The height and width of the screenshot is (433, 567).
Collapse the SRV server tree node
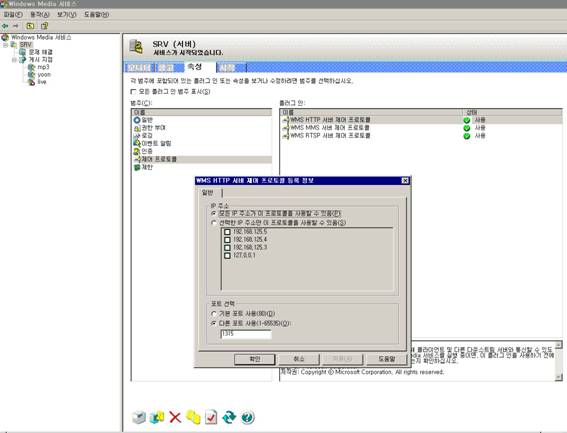pos(5,45)
